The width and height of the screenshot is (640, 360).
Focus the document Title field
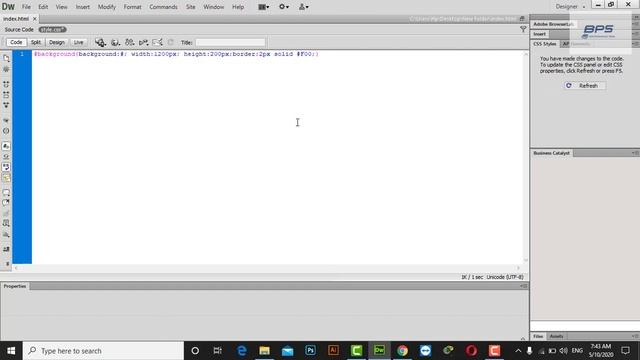click(x=230, y=42)
